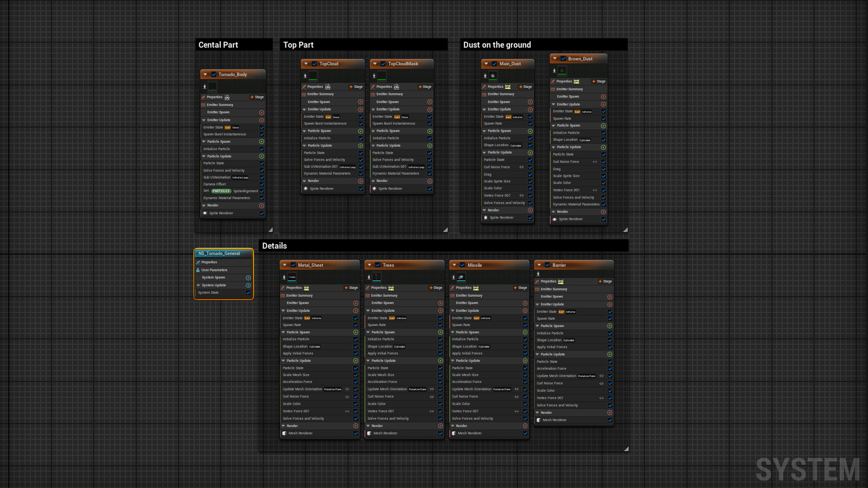Click User Parameters person icon
This screenshot has width=868, height=488.
coord(198,270)
